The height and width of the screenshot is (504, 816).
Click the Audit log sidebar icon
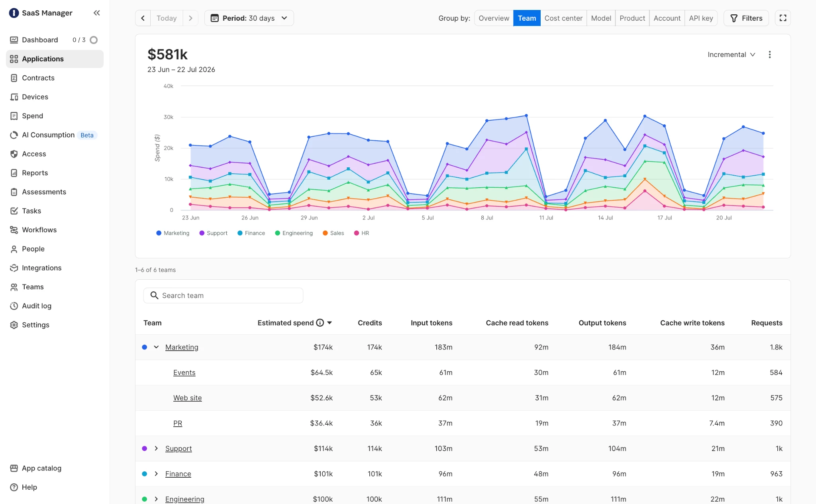(14, 306)
